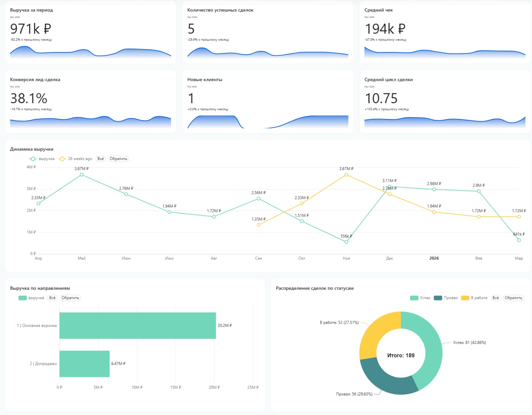Toggle the Успех legend item in status chart
532x415 pixels.
coord(420,298)
